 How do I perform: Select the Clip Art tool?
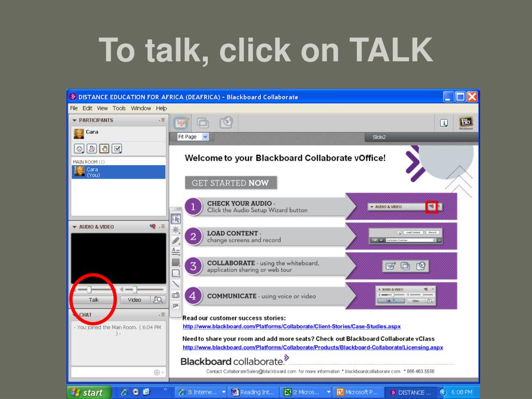point(176,306)
